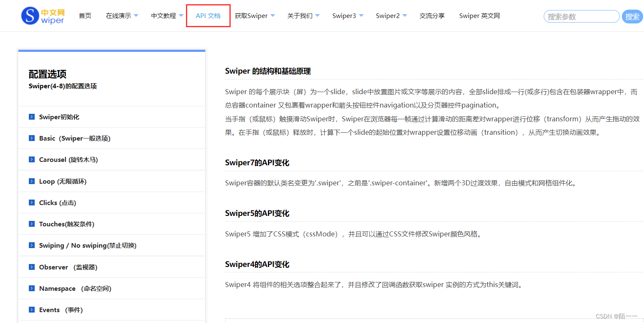This screenshot has height=323, width=644.
Task: Open the Loop (无限循环) sidebar item
Action: point(112,181)
